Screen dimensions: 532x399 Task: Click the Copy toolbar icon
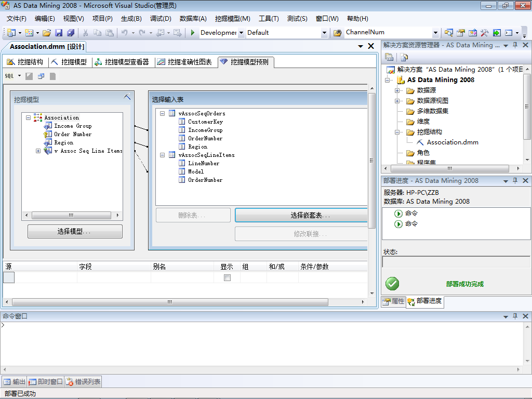pyautogui.click(x=97, y=33)
